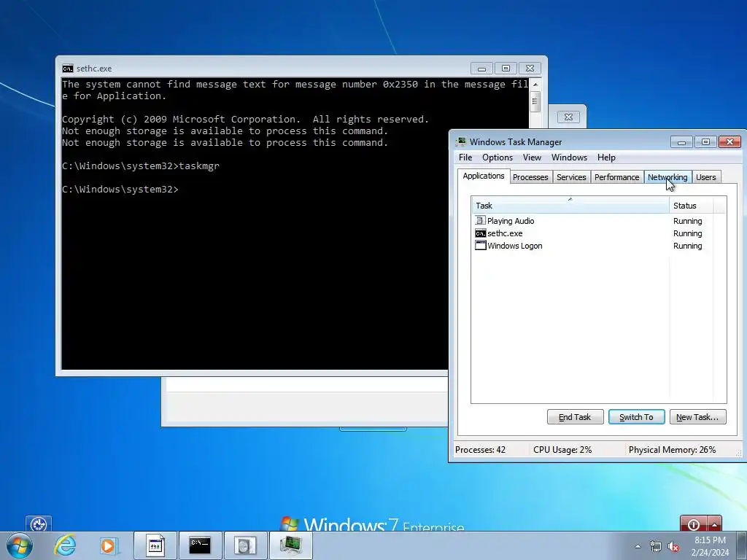Expand shutdown options arrow
The width and height of the screenshot is (747, 560).
pyautogui.click(x=715, y=524)
